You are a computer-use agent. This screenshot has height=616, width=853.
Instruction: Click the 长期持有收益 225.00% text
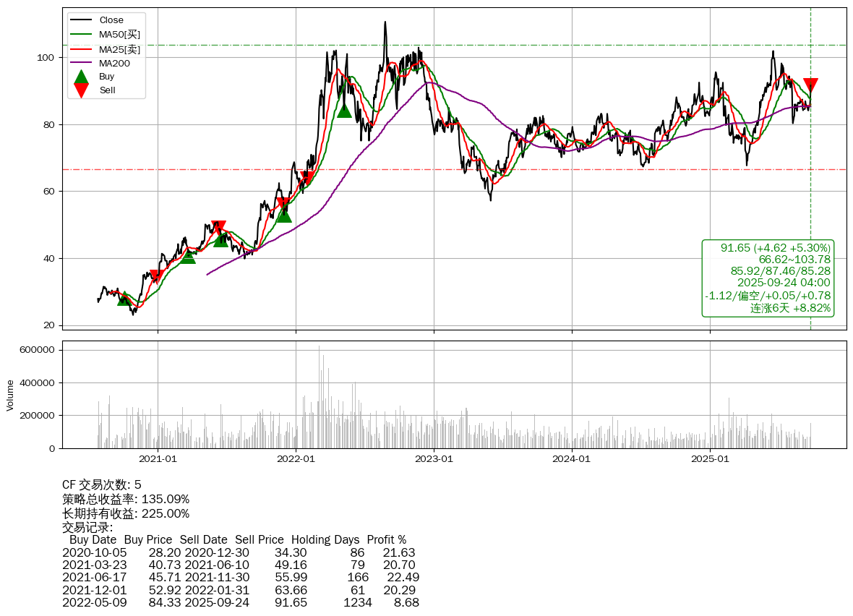pyautogui.click(x=126, y=513)
